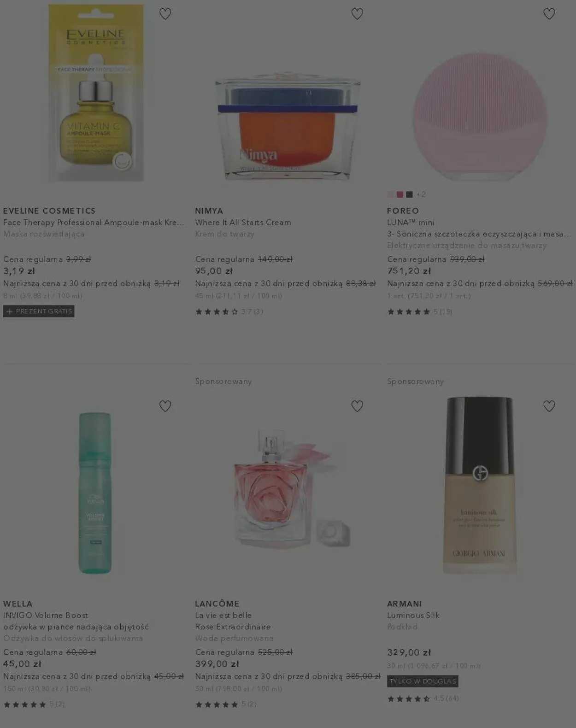This screenshot has height=728, width=576.
Task: Click heart on Lancôme La vie est belle
Action: point(357,406)
